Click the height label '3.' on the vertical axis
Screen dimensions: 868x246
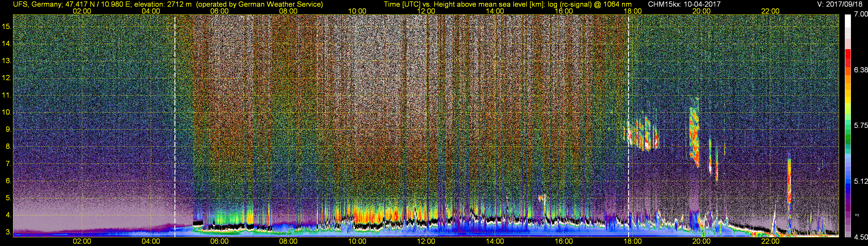coord(8,232)
